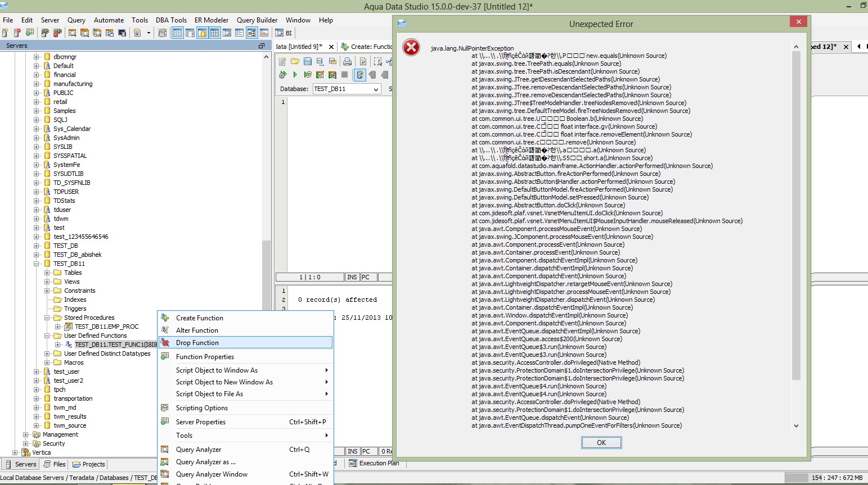
Task: Select the SysAdmin database in tree
Action: point(66,138)
